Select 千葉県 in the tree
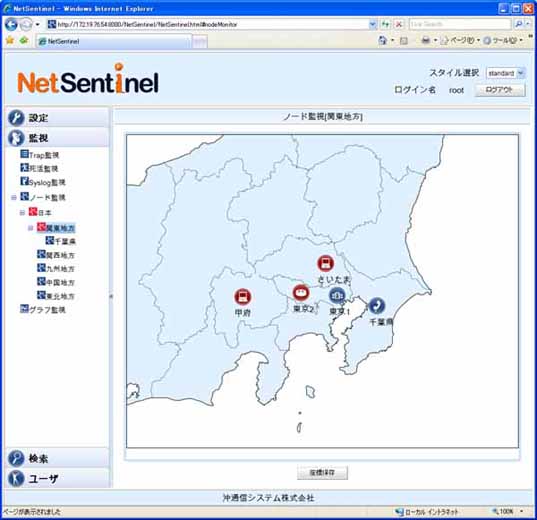Screen dimensions: 537x520 [61, 241]
